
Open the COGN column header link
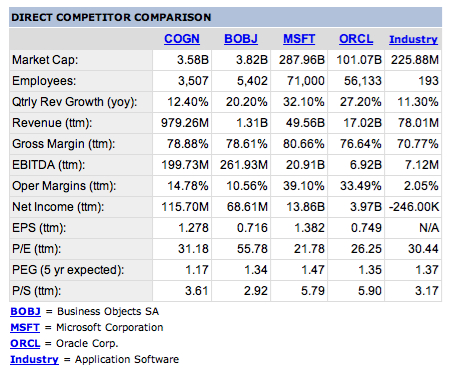coord(182,39)
